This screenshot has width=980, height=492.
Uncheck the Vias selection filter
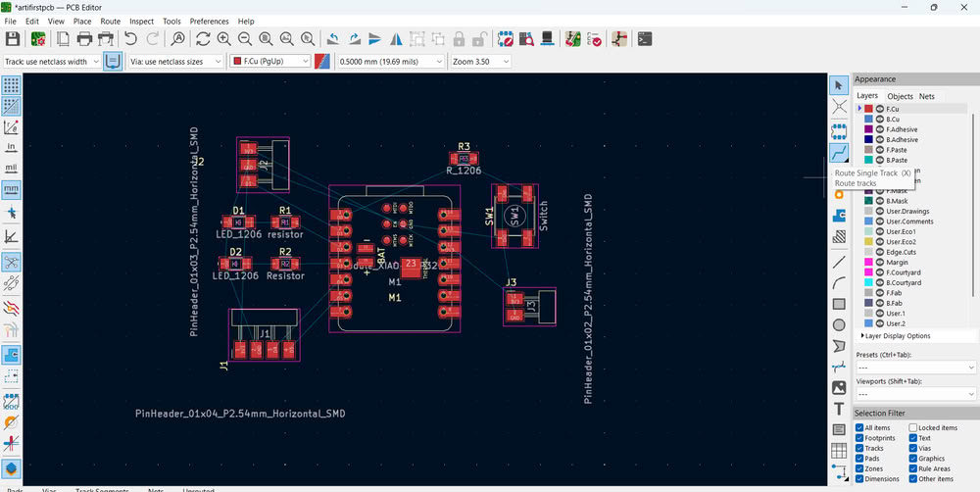click(x=913, y=448)
